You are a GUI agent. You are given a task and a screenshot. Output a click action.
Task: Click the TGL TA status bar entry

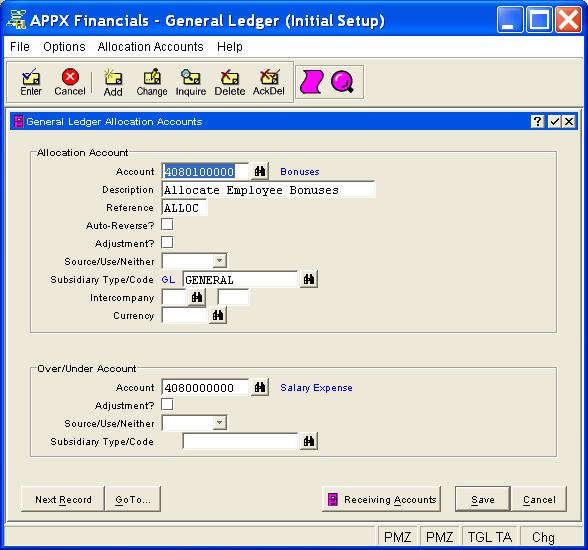point(489,537)
